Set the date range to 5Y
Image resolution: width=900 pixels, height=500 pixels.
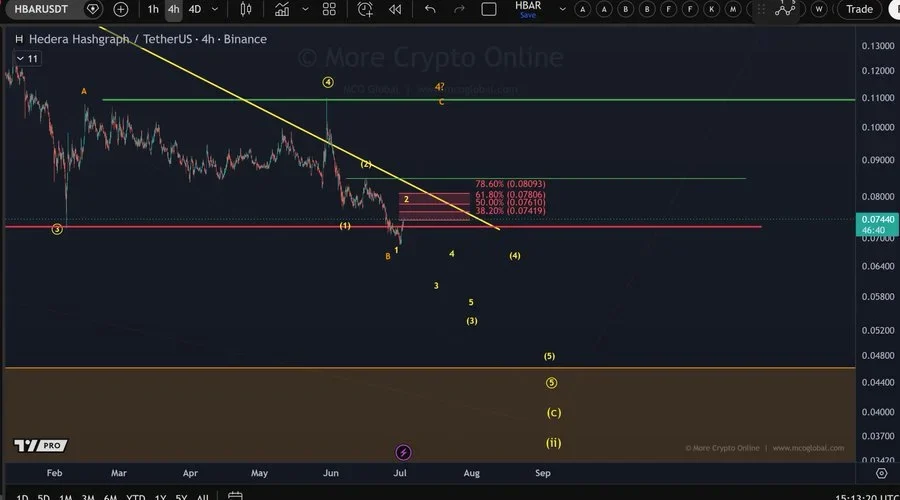[181, 497]
